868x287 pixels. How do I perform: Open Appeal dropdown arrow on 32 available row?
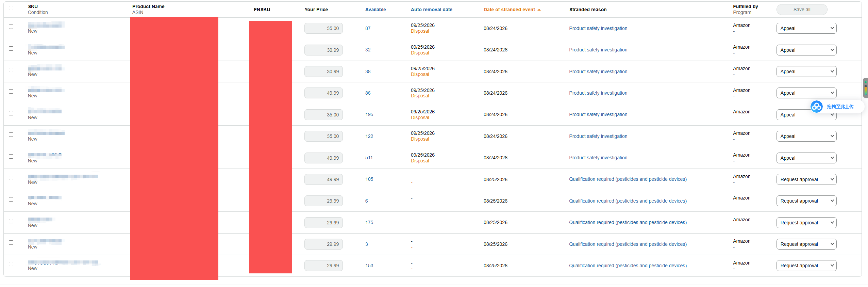832,50
